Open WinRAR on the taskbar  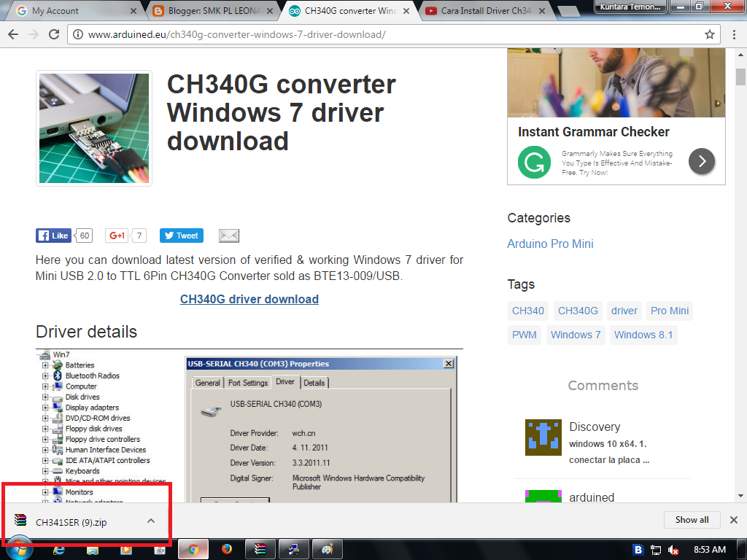pyautogui.click(x=260, y=550)
